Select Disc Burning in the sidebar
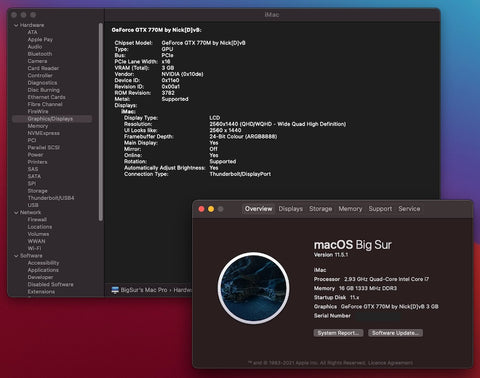The image size is (480, 378). [44, 90]
